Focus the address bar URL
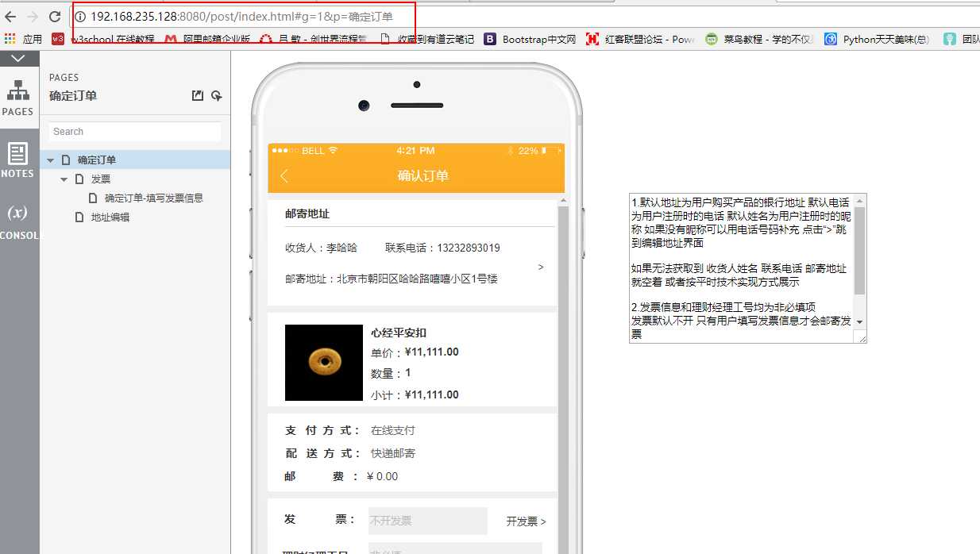Image resolution: width=980 pixels, height=554 pixels. point(241,17)
